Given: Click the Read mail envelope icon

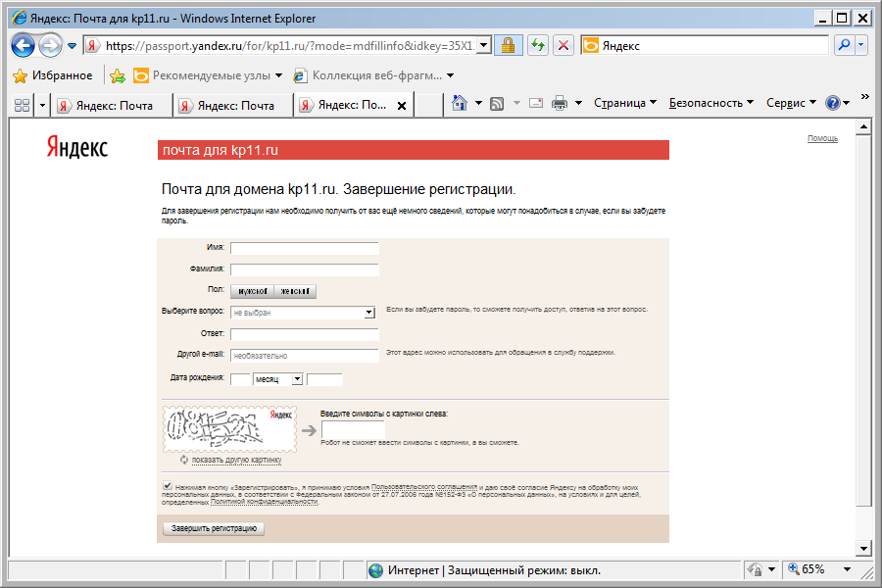Looking at the screenshot, I should pyautogui.click(x=536, y=103).
